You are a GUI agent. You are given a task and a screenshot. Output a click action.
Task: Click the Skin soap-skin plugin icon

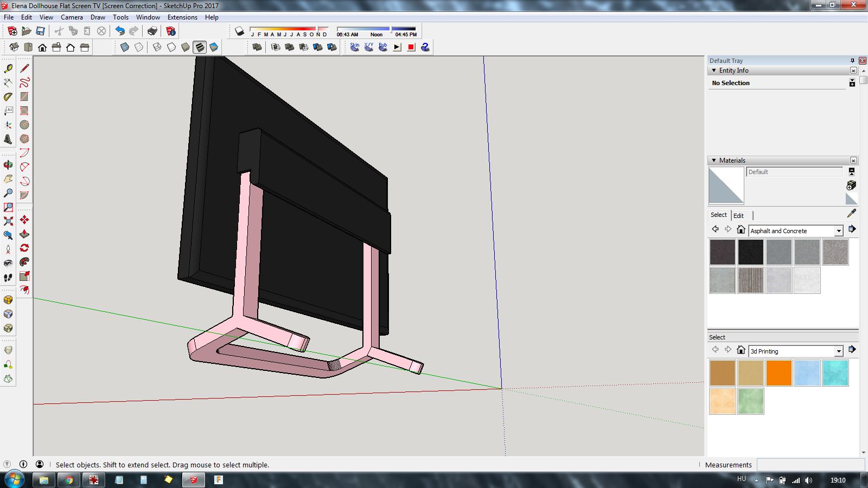click(355, 47)
